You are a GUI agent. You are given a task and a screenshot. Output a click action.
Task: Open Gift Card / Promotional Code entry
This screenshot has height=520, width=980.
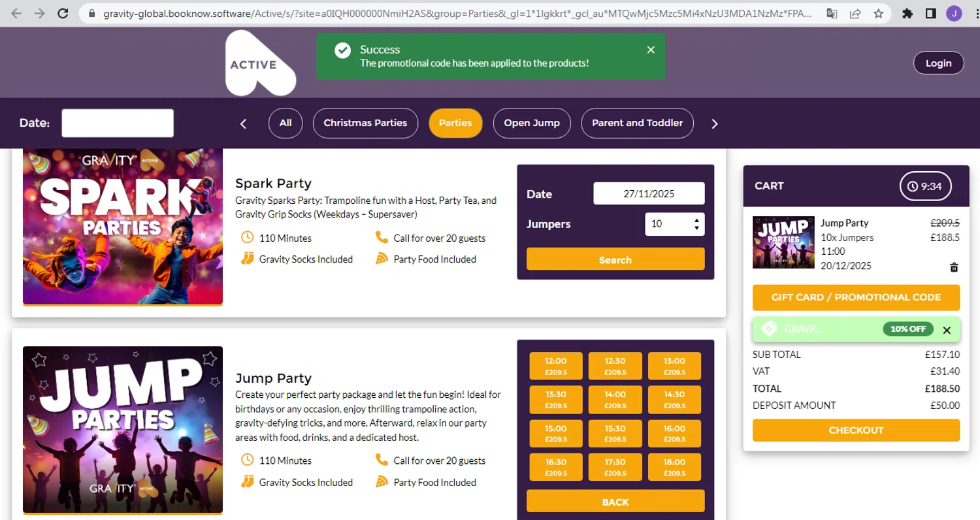click(856, 297)
